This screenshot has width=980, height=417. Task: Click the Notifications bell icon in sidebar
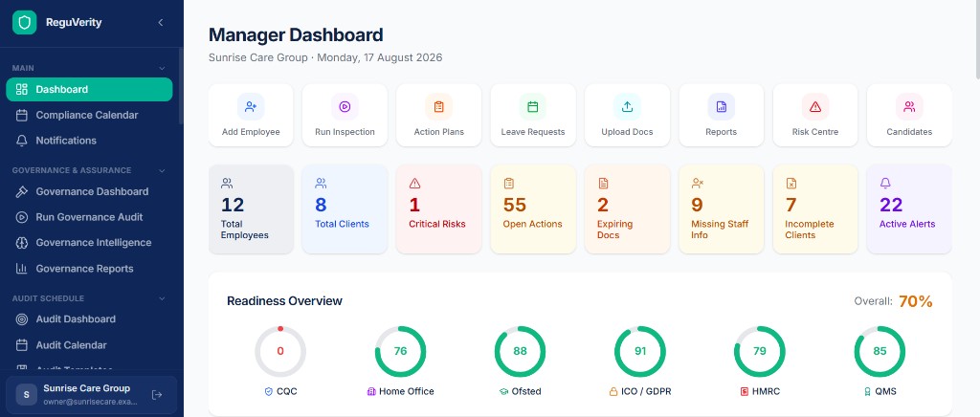click(22, 141)
